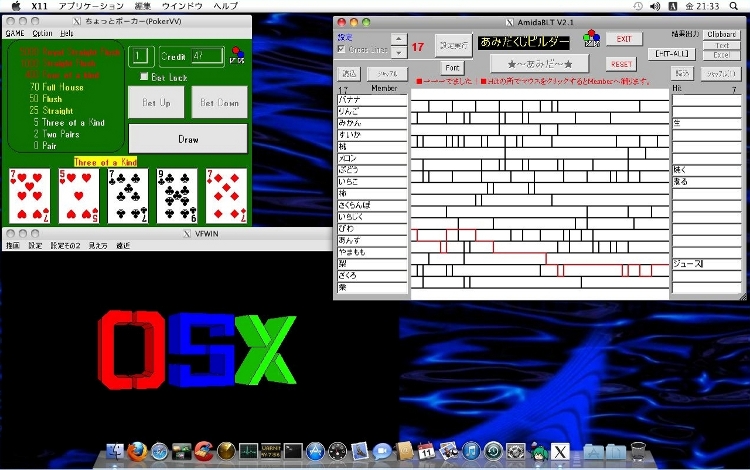Open the Mail stamp icon in dock
750x470 pixels.
point(360,451)
